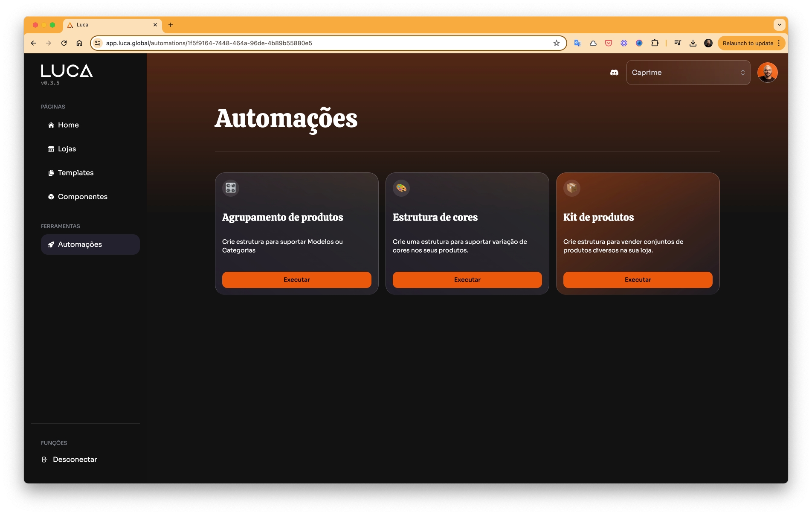
Task: Click the Kit de produtos box icon
Action: pyautogui.click(x=572, y=188)
